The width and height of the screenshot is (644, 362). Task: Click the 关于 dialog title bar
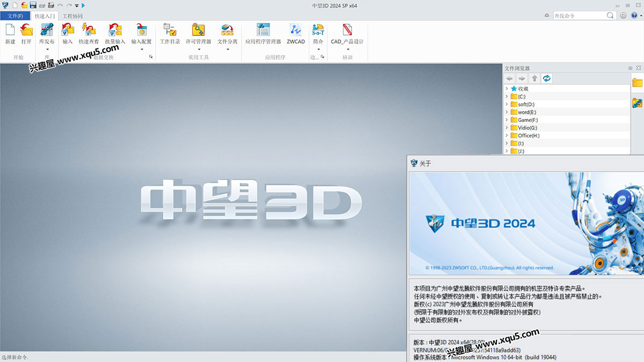coord(526,163)
